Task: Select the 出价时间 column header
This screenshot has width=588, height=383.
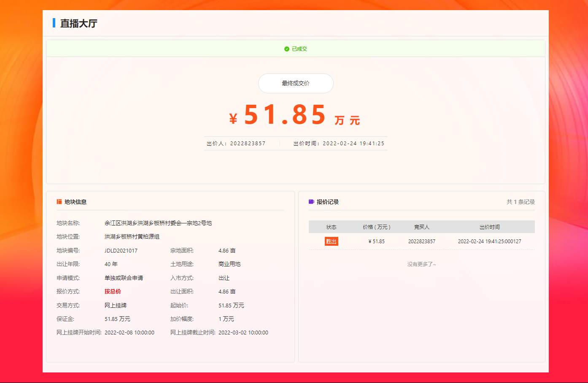Action: (489, 227)
